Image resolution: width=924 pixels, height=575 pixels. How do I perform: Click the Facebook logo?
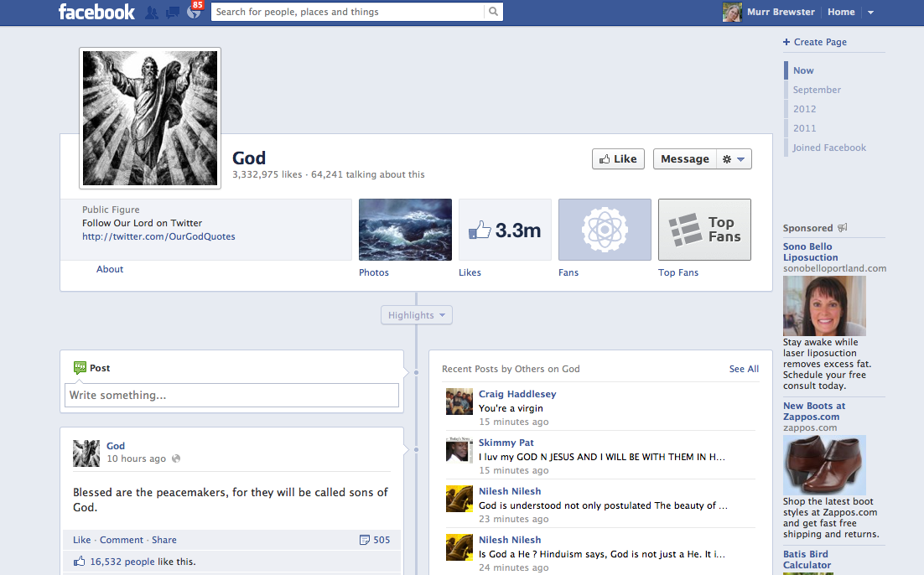96,11
